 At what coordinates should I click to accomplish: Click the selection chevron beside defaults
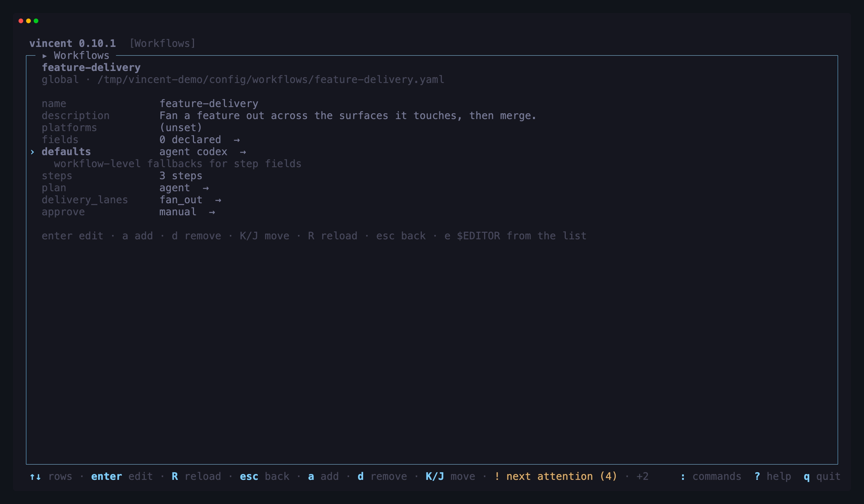(32, 152)
